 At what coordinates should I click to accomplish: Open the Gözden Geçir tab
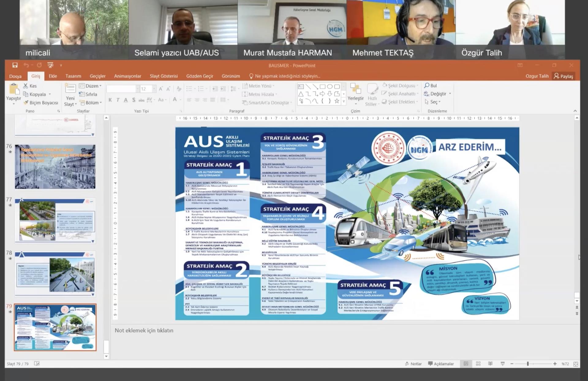200,76
